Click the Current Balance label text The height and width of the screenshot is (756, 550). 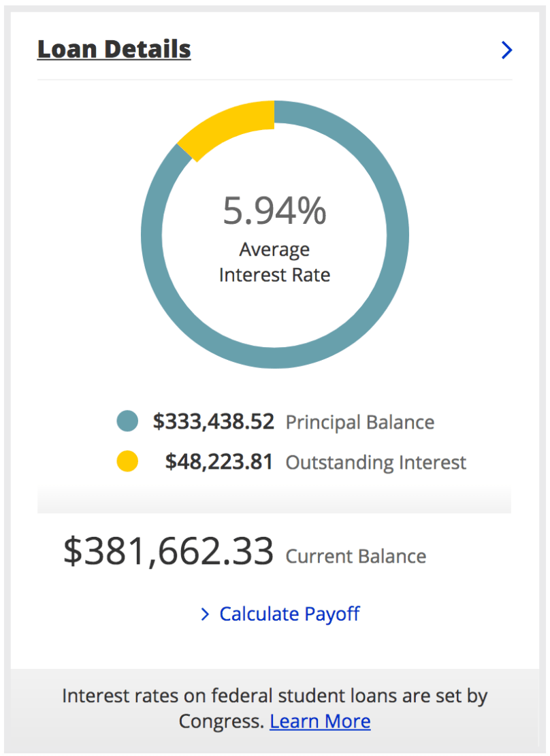(x=355, y=557)
